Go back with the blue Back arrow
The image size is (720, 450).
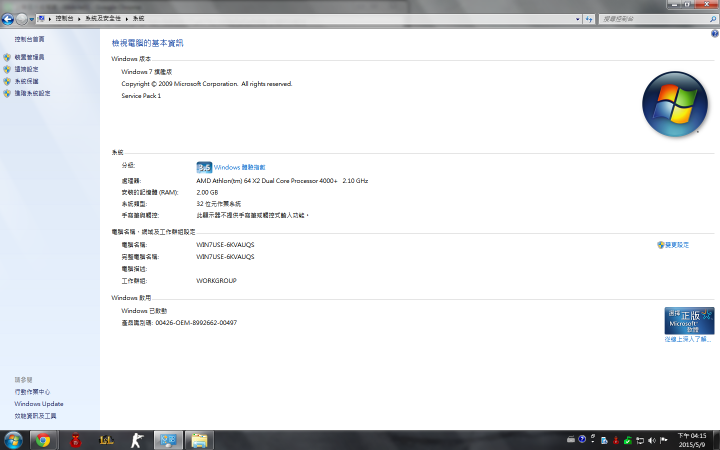(7, 19)
